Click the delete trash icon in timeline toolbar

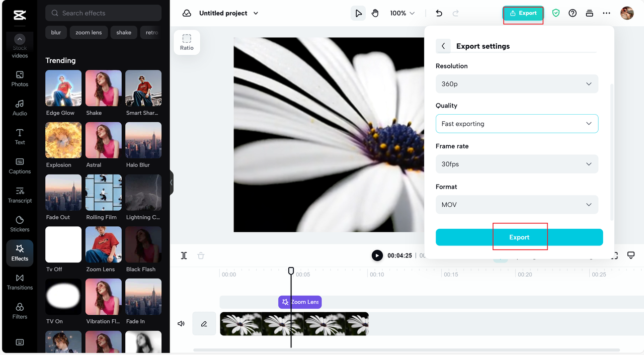click(201, 255)
